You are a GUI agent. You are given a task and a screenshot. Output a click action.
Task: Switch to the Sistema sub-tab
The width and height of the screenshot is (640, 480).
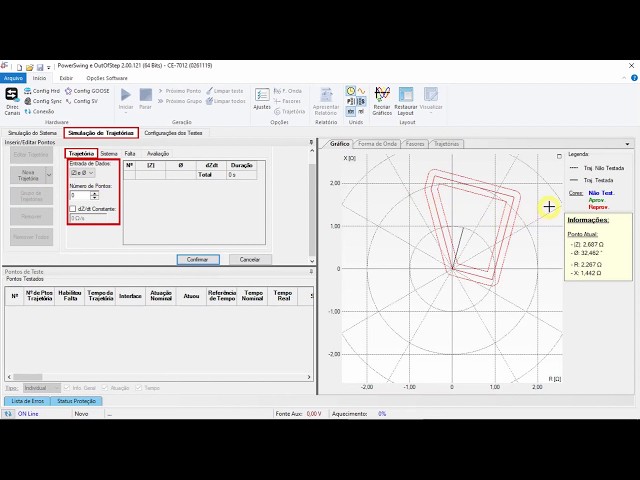[x=109, y=154]
